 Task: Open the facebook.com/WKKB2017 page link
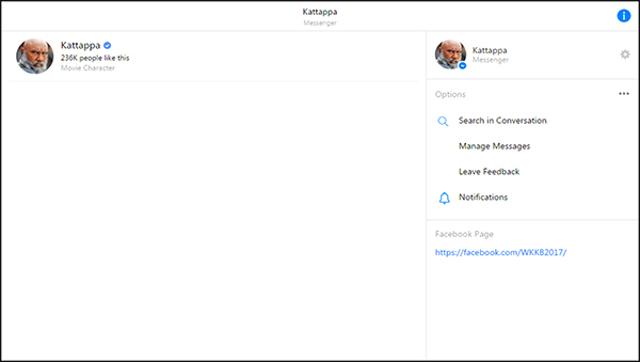[x=500, y=253]
